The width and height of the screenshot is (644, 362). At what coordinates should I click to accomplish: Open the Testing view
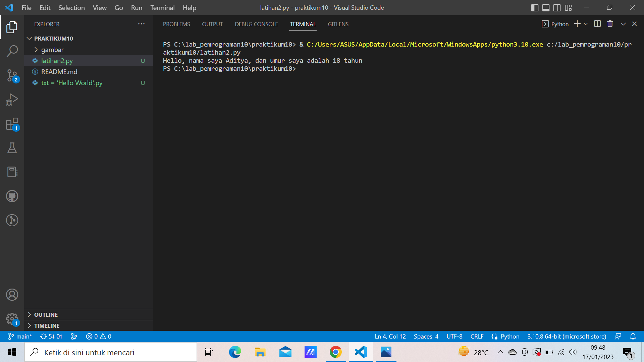pos(12,148)
